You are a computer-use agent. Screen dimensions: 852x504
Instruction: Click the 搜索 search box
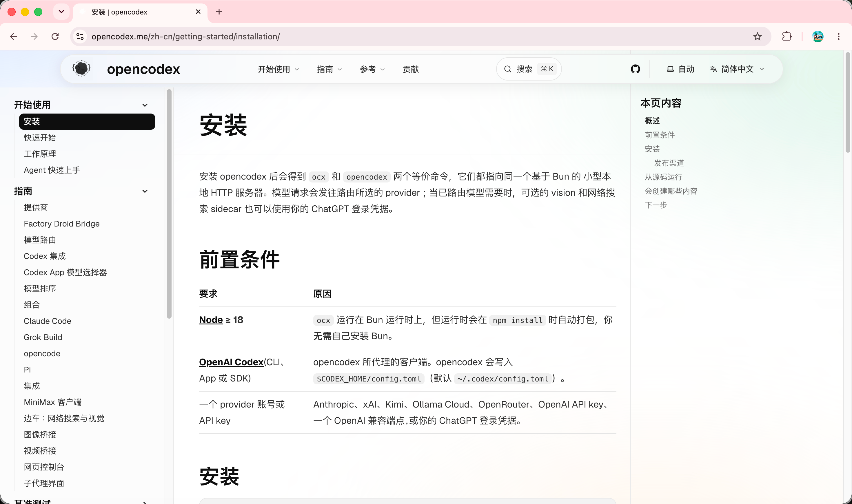529,69
